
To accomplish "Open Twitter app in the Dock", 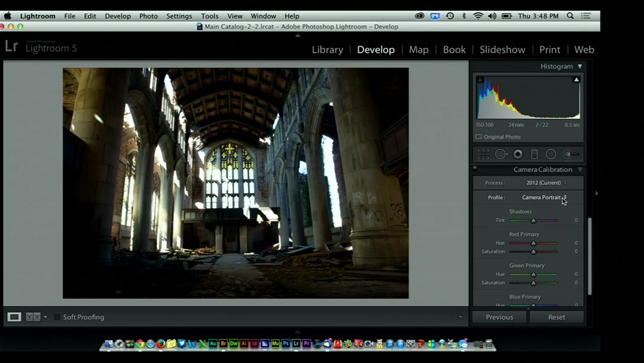I will 181,343.
